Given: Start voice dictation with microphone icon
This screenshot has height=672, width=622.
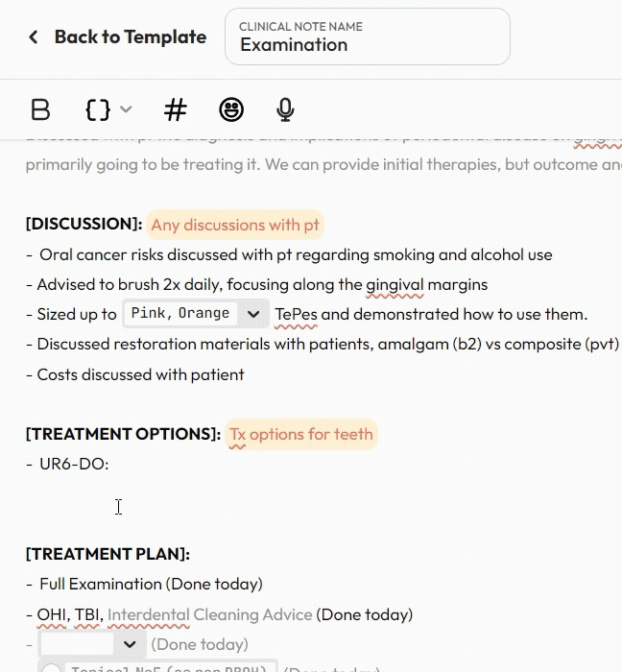Looking at the screenshot, I should tap(285, 109).
